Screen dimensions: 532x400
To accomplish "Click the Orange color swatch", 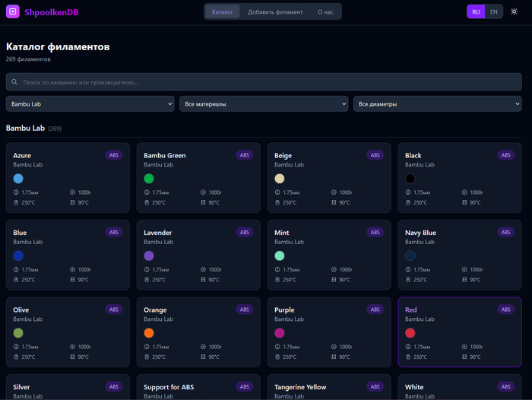I will point(149,333).
